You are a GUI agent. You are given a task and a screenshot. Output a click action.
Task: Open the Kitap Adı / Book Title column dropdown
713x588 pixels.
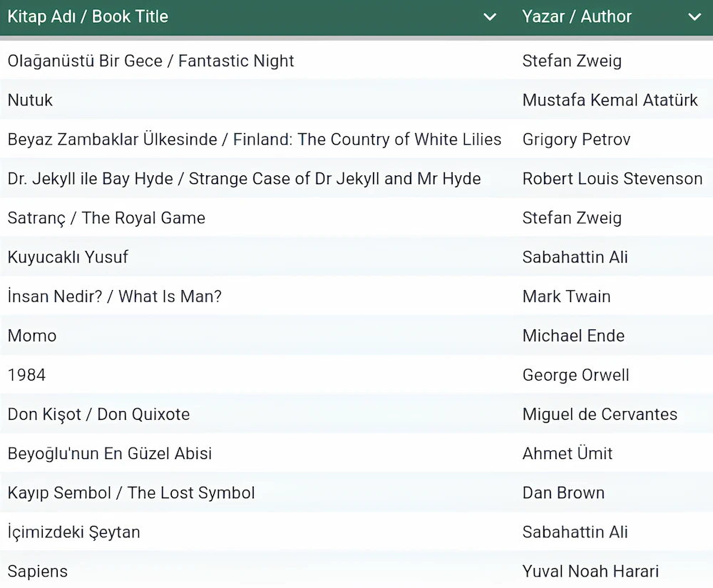point(490,17)
